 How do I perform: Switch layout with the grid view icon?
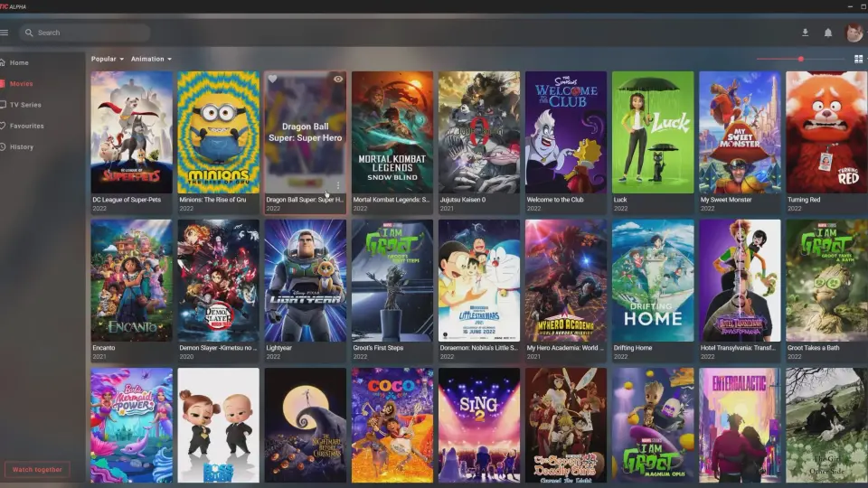tap(859, 59)
